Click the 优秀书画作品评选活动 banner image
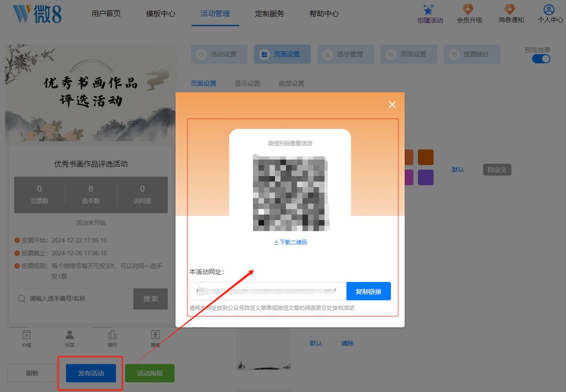This screenshot has width=566, height=392. [90, 93]
